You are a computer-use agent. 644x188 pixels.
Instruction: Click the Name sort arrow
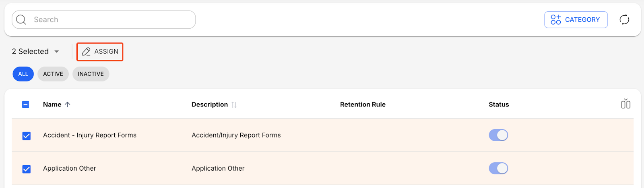pos(68,104)
